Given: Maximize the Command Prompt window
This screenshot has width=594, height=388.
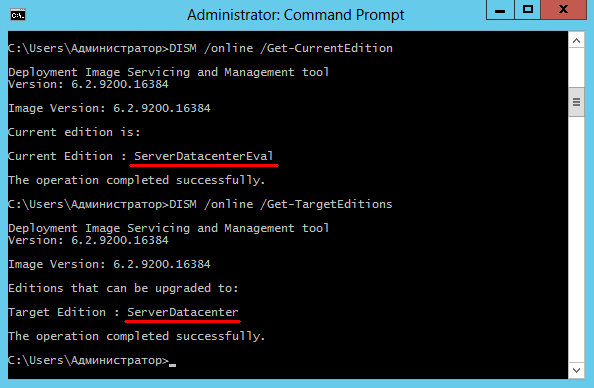Looking at the screenshot, I should [528, 9].
